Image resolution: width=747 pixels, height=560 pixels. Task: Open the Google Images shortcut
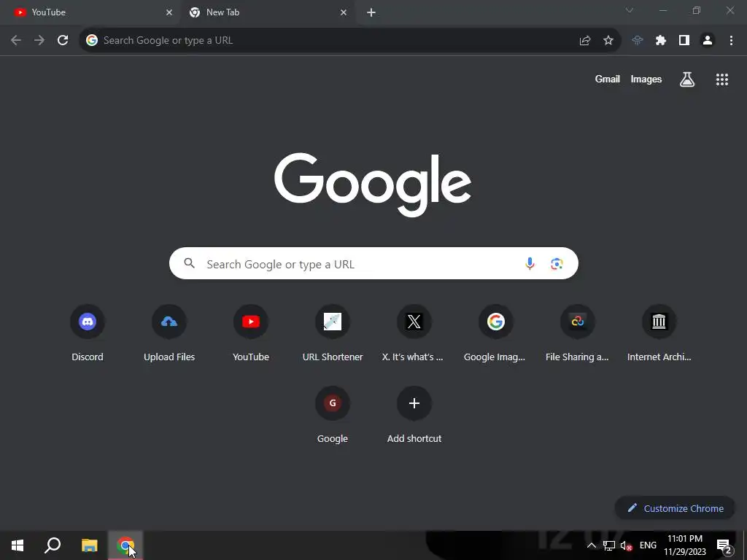495,334
